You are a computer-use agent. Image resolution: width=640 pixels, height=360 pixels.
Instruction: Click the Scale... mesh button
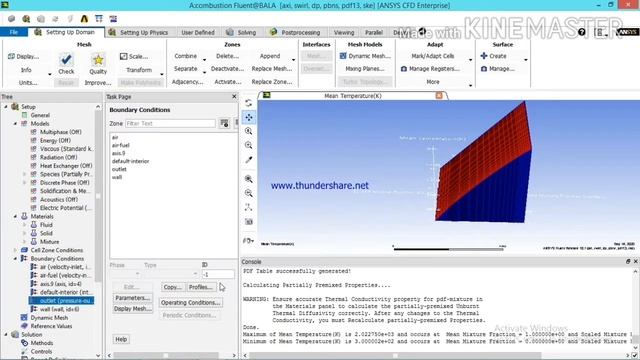coord(134,56)
